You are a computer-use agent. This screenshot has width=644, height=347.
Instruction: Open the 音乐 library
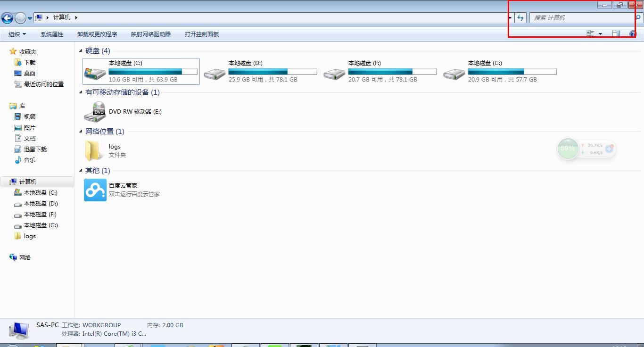pyautogui.click(x=30, y=160)
